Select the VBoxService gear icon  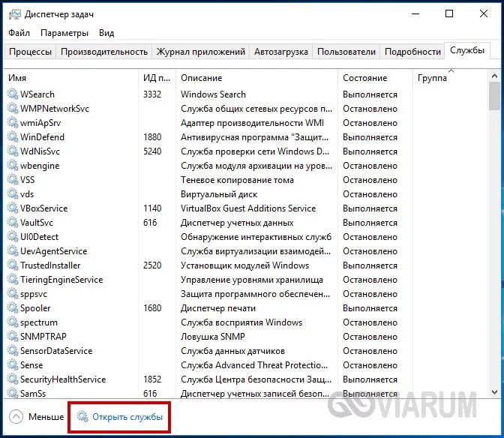(x=13, y=208)
